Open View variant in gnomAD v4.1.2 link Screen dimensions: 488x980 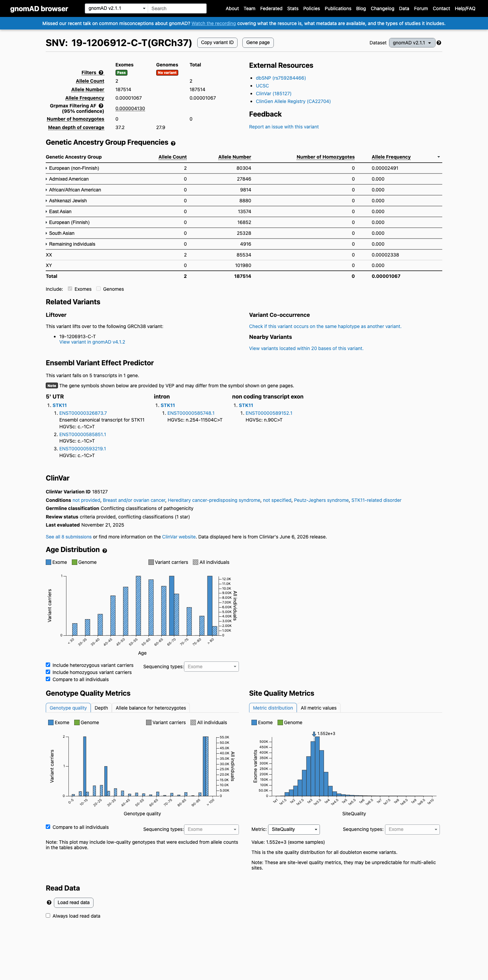(x=92, y=342)
